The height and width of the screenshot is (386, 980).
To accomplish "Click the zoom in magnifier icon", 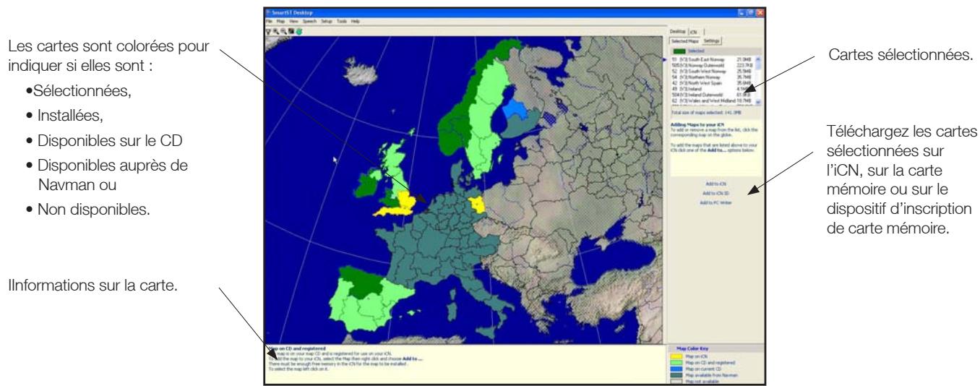I will tap(275, 31).
